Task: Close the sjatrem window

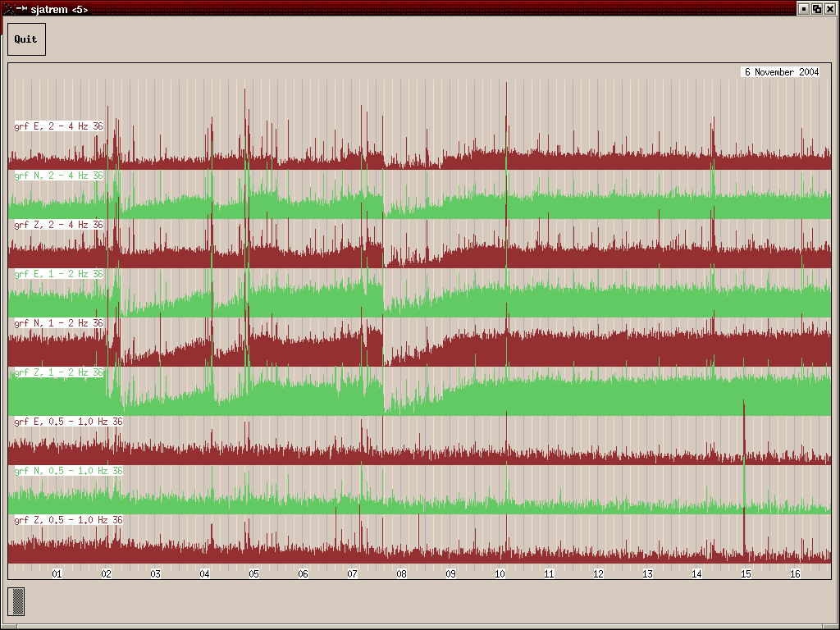Action: (x=830, y=8)
